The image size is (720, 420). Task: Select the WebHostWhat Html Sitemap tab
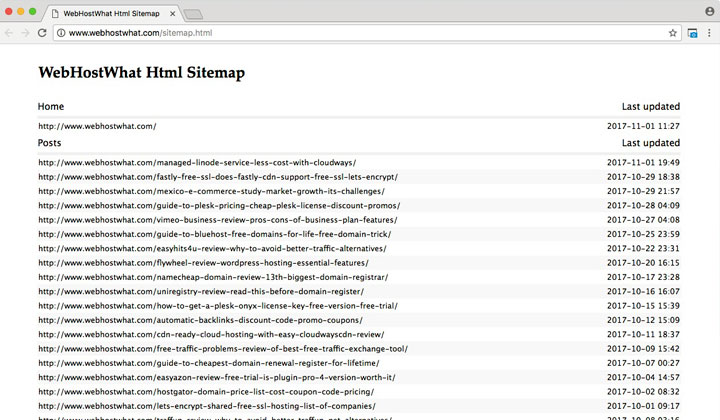click(x=112, y=14)
